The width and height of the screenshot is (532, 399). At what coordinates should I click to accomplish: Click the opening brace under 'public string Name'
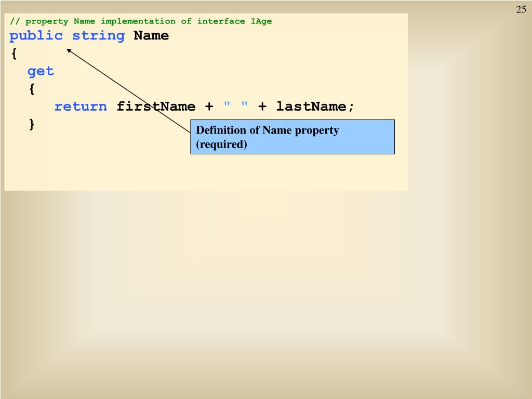click(14, 54)
